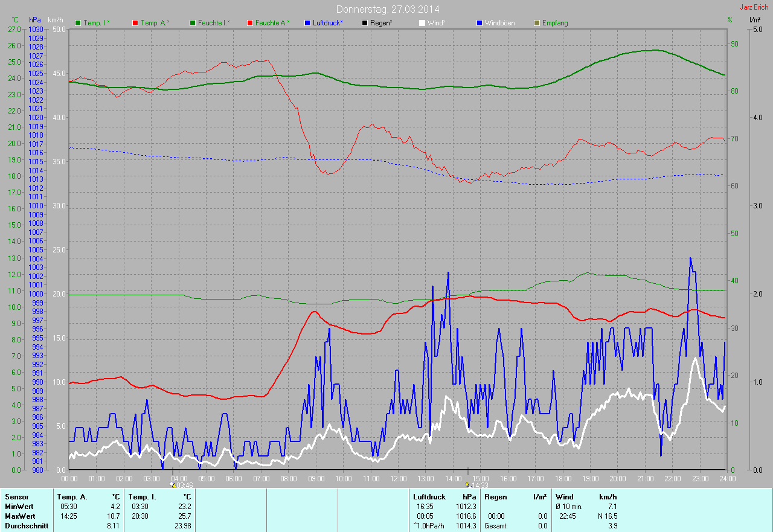Click the blue Windböen legend square

pyautogui.click(x=480, y=23)
